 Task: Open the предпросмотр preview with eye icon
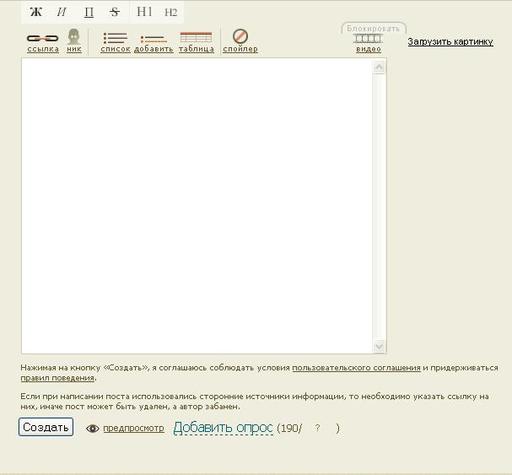125,428
